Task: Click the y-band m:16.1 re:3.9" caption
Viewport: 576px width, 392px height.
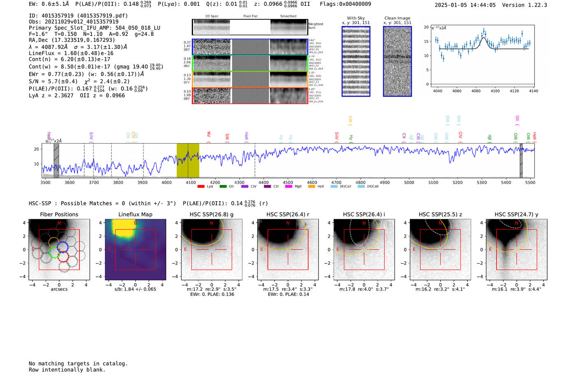Action: click(x=516, y=289)
